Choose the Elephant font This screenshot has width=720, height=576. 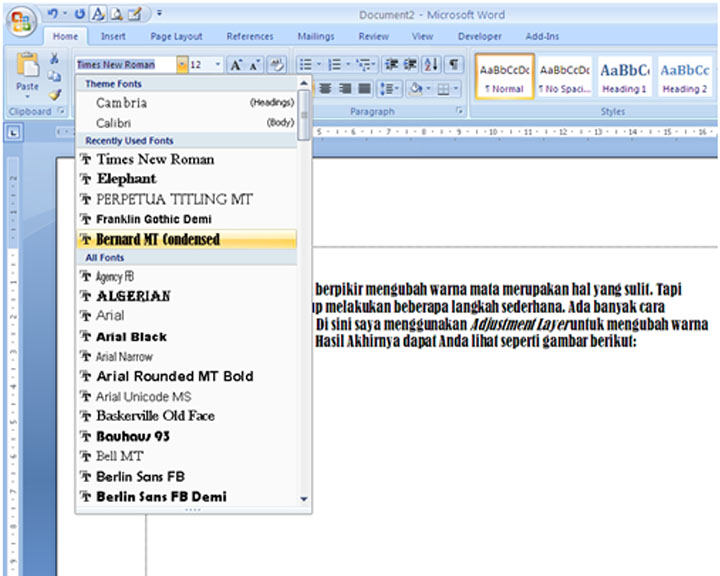pos(186,179)
